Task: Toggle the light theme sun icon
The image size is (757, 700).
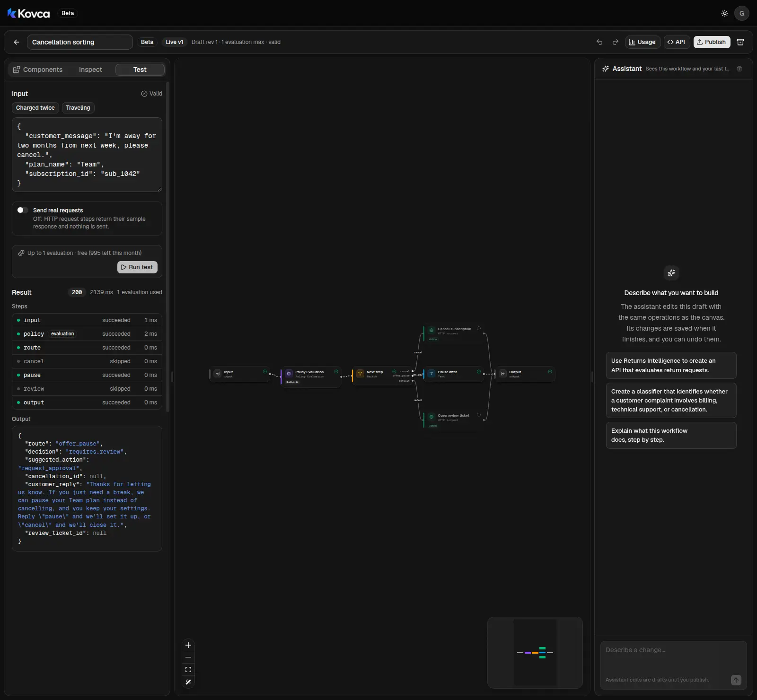Action: pos(725,13)
